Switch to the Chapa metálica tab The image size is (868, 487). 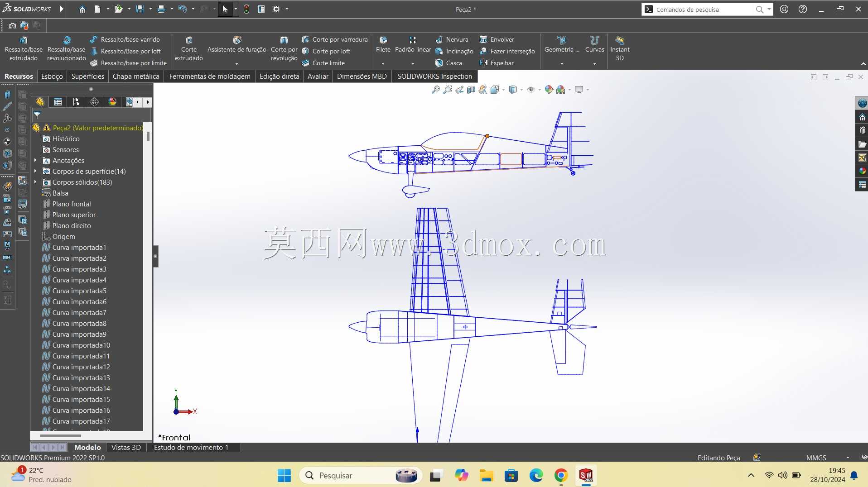pos(136,76)
